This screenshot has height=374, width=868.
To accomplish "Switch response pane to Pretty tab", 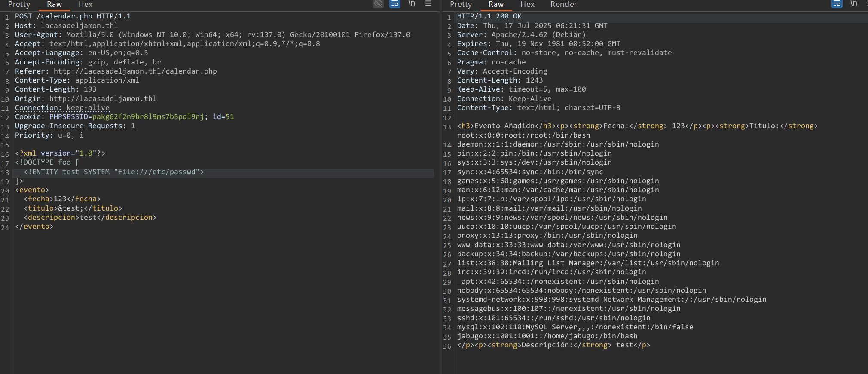I will point(461,4).
